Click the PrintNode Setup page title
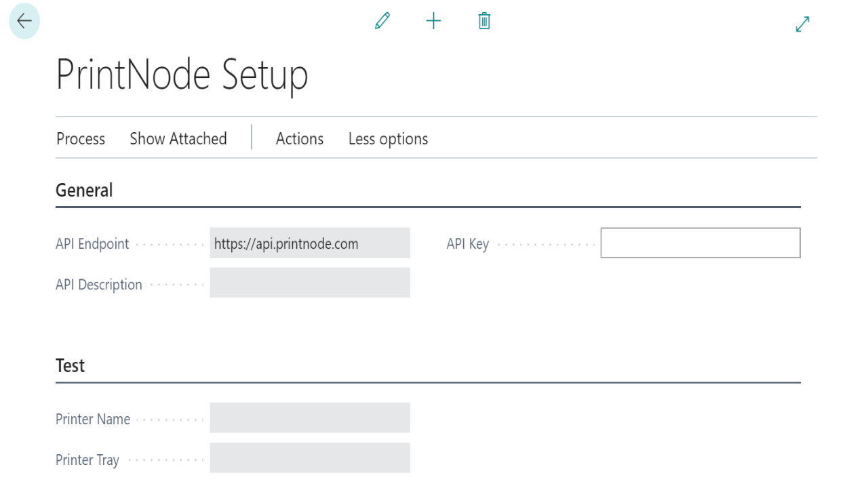The width and height of the screenshot is (868, 488). (182, 75)
